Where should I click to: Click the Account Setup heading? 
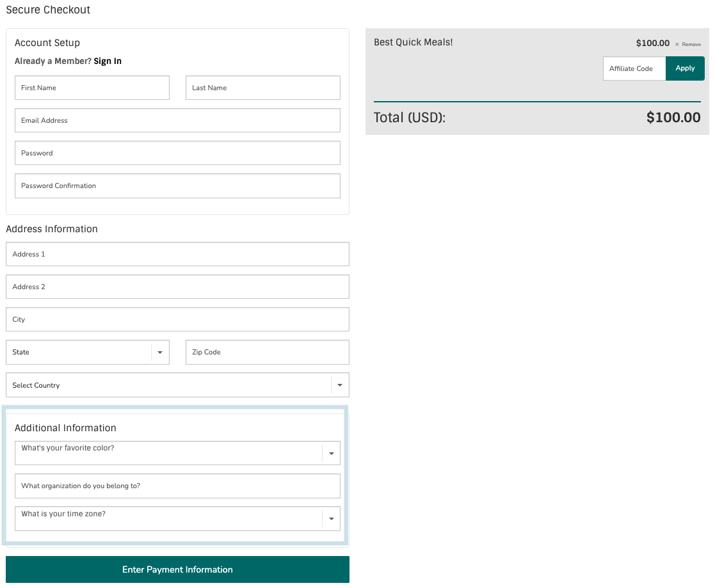[x=47, y=43]
